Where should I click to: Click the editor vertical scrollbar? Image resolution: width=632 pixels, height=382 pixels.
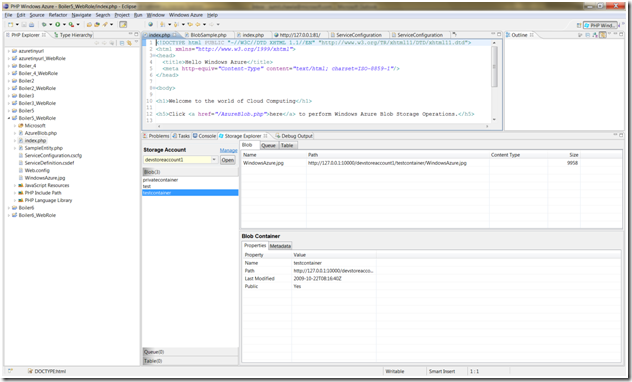(x=495, y=81)
